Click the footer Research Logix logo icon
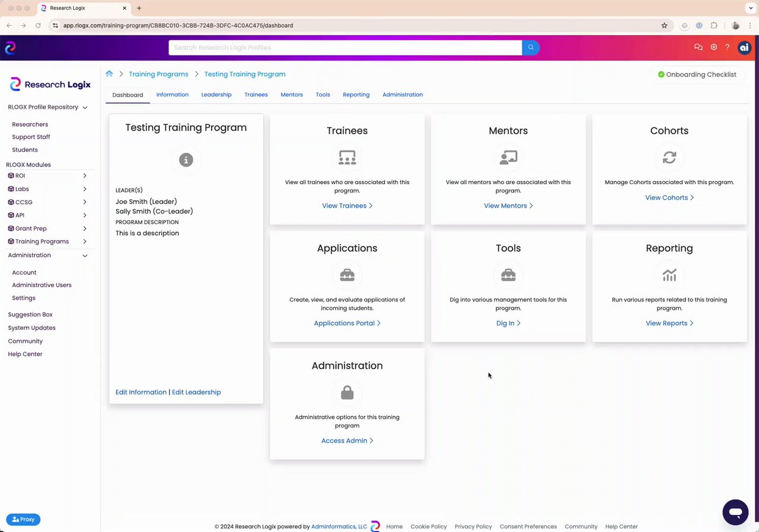The height and width of the screenshot is (532, 759). pyautogui.click(x=375, y=526)
